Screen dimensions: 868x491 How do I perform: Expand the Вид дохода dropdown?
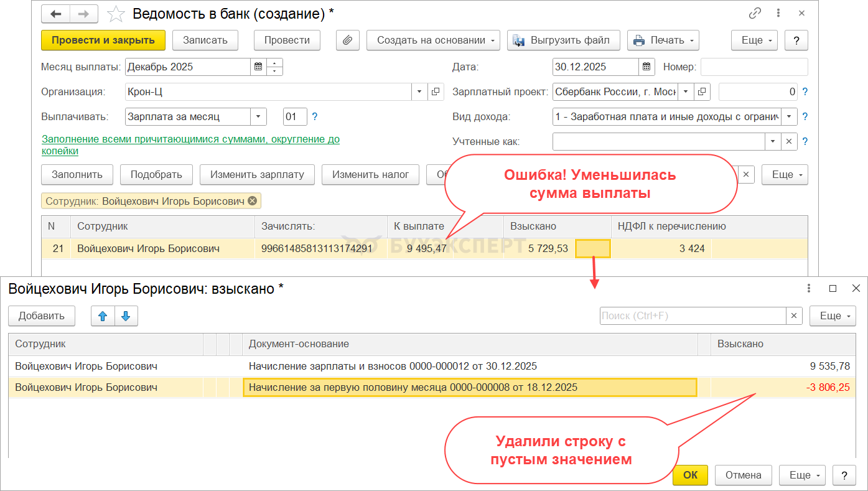click(790, 116)
